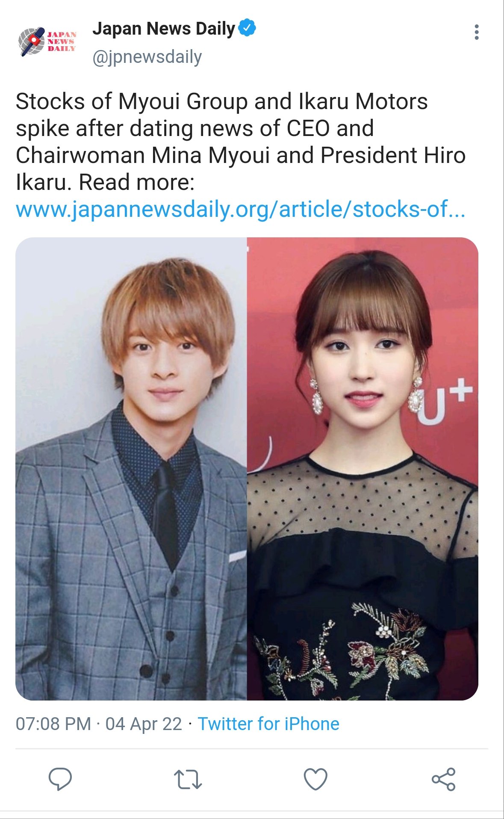
Task: Open the share icon options
Action: pos(443,779)
